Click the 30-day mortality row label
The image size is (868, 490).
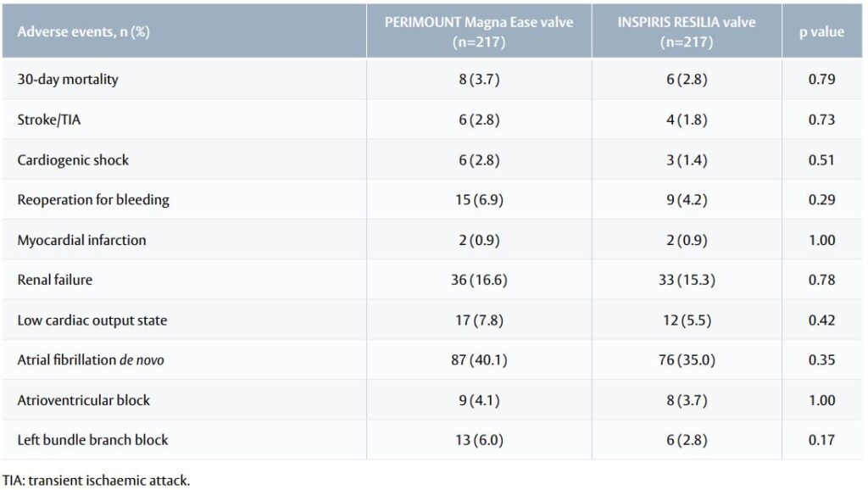[x=68, y=80]
